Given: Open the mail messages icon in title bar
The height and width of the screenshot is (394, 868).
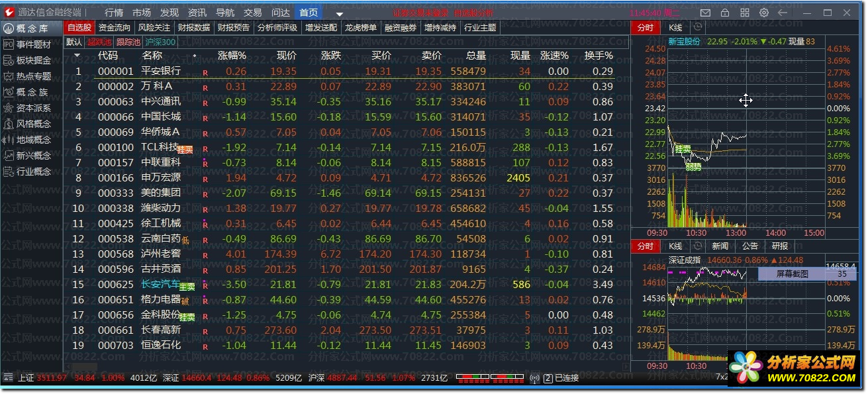Looking at the screenshot, I should 706,13.
